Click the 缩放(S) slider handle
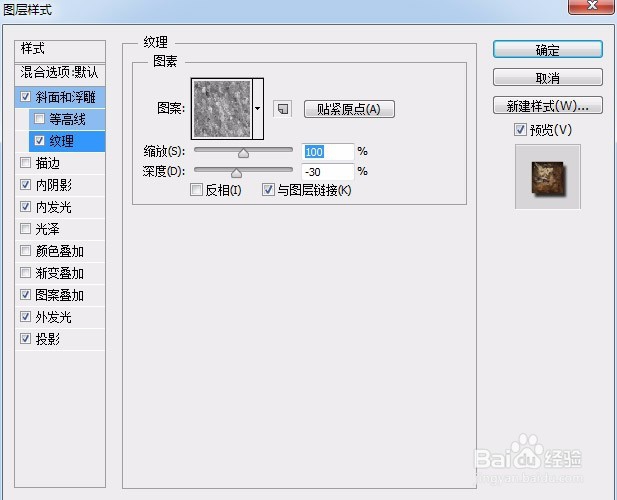This screenshot has width=617, height=500. (x=244, y=153)
